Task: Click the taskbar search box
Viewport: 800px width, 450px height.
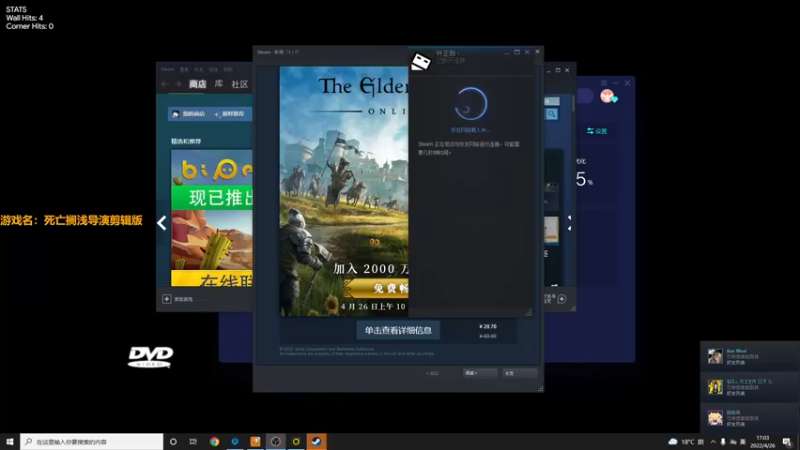Action: pyautogui.click(x=92, y=441)
